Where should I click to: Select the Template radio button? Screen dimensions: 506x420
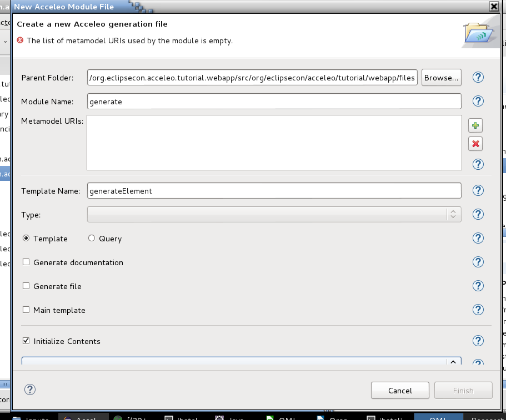(26, 238)
